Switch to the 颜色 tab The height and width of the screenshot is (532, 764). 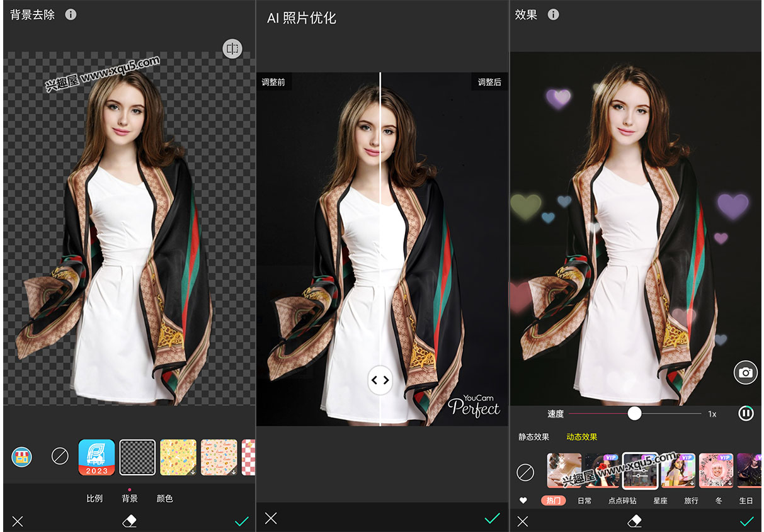(x=164, y=499)
